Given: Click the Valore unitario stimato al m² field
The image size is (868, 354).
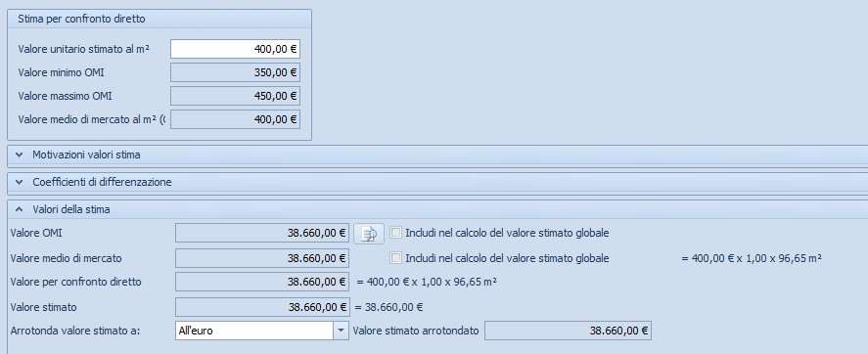Looking at the screenshot, I should 235,49.
